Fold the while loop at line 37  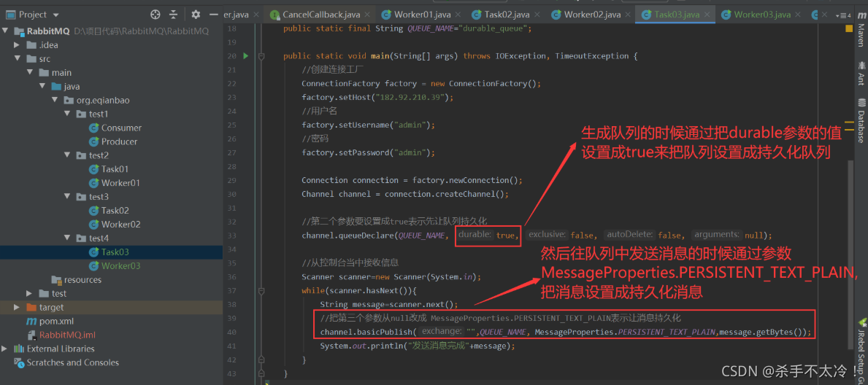pyautogui.click(x=261, y=291)
